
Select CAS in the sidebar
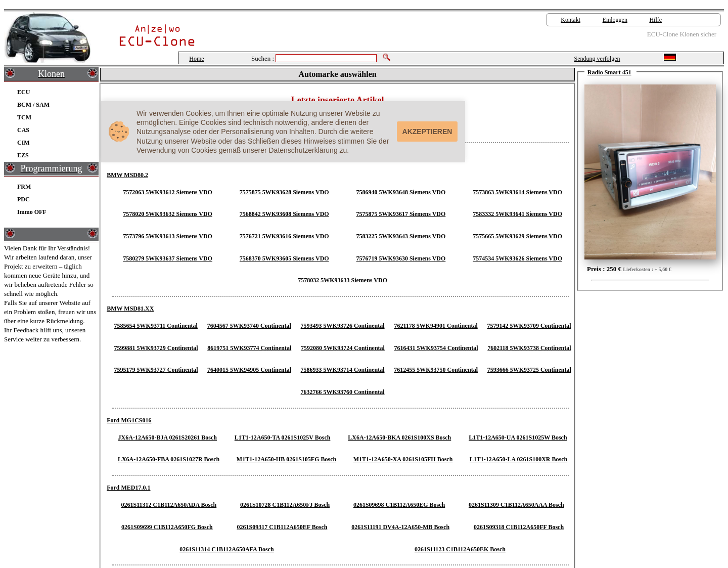tap(23, 130)
